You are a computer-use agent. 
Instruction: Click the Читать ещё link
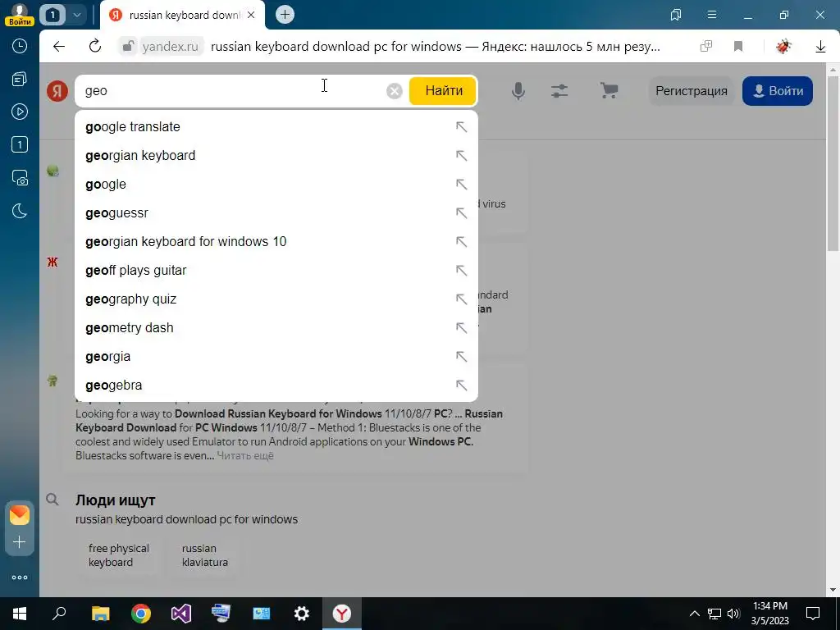click(244, 456)
